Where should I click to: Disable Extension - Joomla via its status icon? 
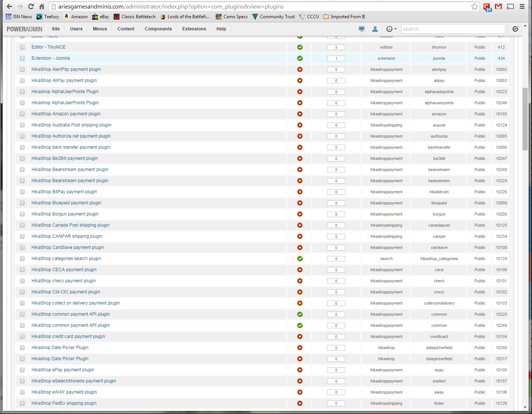[x=300, y=58]
